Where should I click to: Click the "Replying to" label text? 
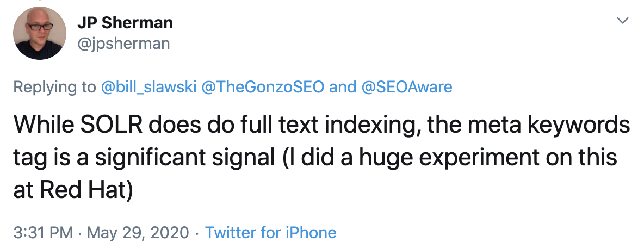click(x=54, y=87)
